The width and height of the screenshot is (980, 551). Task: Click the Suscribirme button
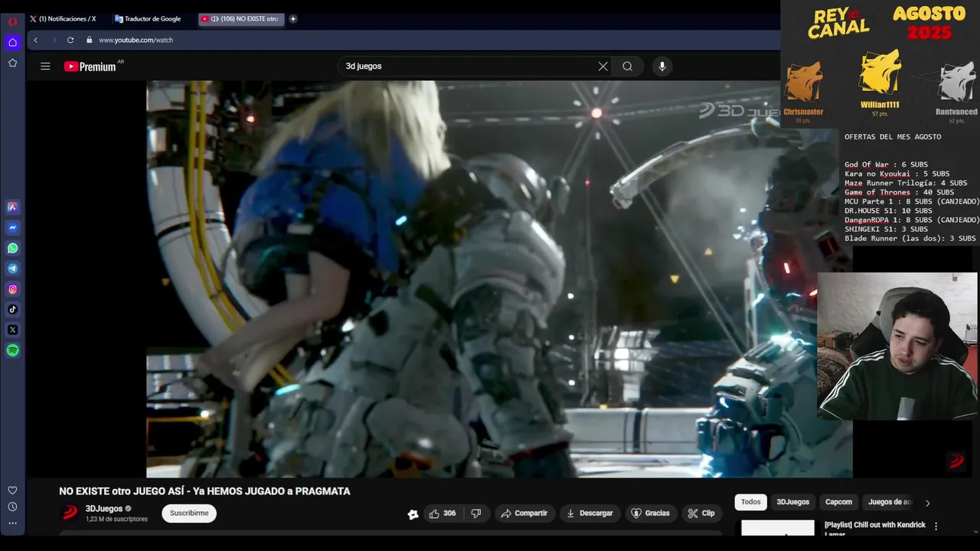[189, 514]
